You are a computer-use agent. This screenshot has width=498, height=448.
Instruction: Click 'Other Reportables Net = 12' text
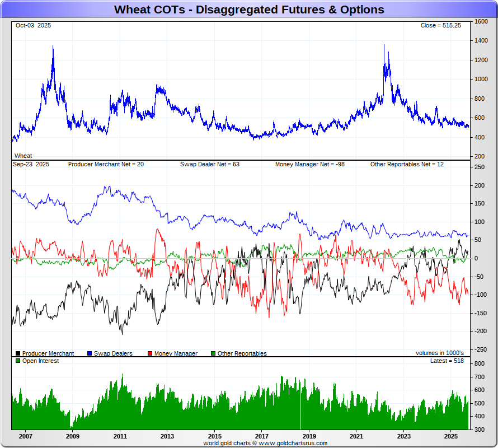[x=407, y=165]
